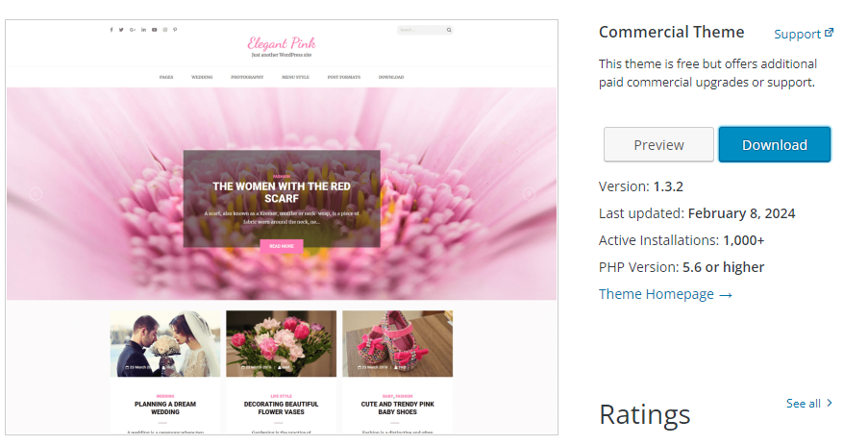Image resolution: width=868 pixels, height=445 pixels.
Task: Click the Preview button
Action: 658,145
